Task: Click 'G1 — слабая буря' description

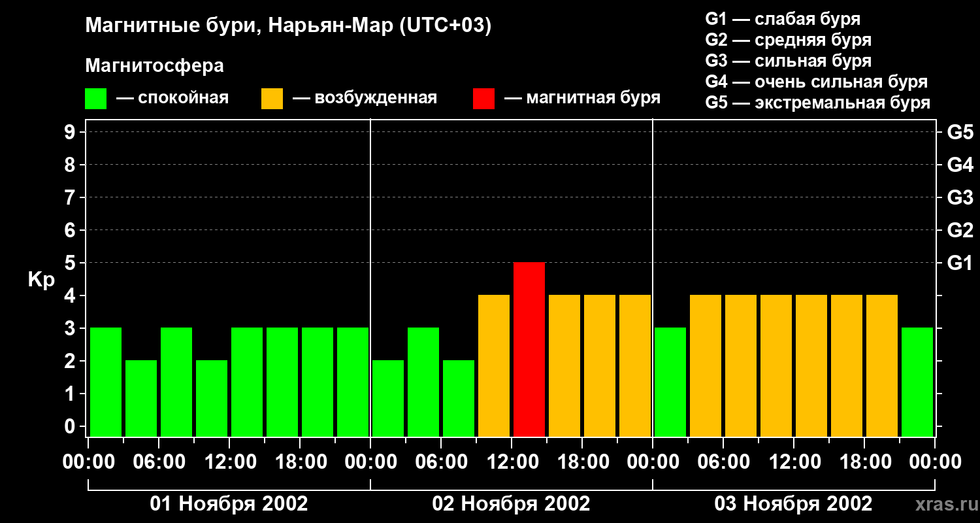Action: (783, 19)
